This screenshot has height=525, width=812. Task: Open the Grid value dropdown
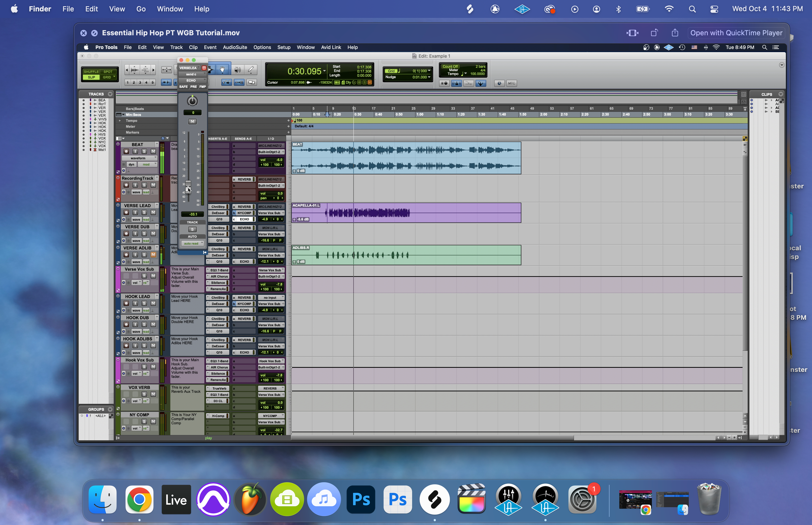(x=429, y=71)
